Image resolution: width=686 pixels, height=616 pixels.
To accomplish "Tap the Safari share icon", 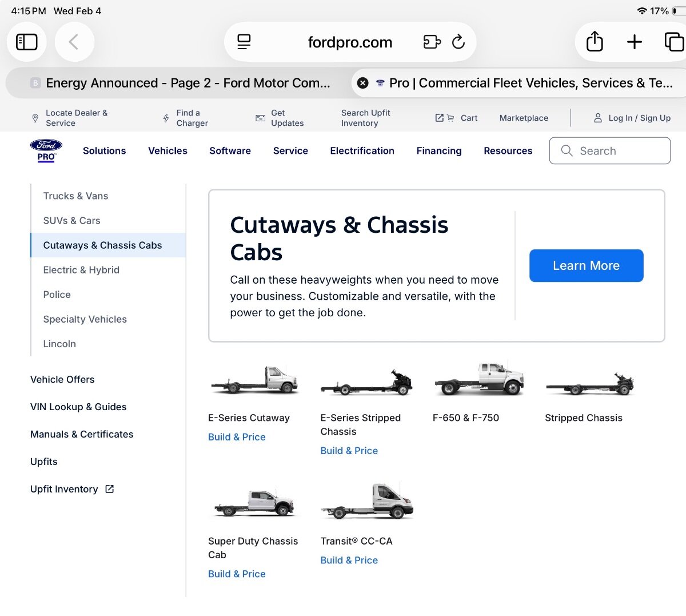I will click(x=595, y=42).
